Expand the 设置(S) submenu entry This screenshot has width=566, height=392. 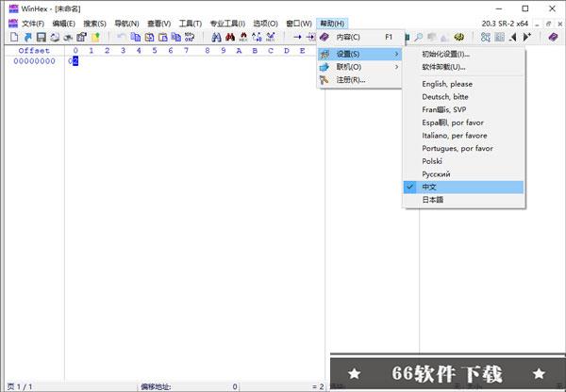(x=360, y=54)
